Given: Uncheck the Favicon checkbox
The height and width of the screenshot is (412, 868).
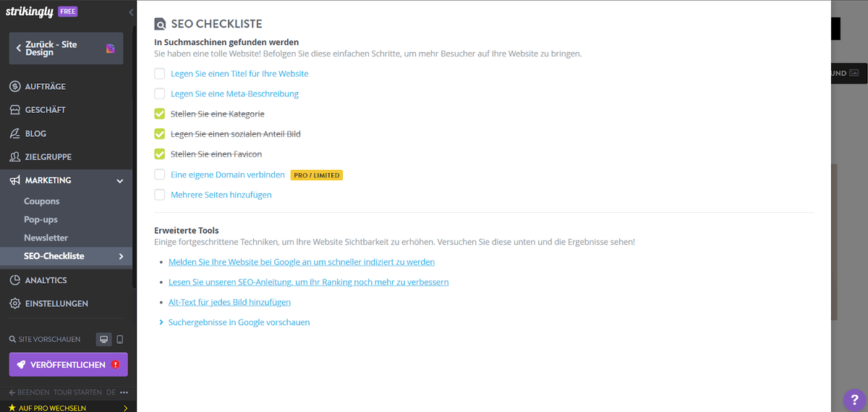Looking at the screenshot, I should [159, 154].
